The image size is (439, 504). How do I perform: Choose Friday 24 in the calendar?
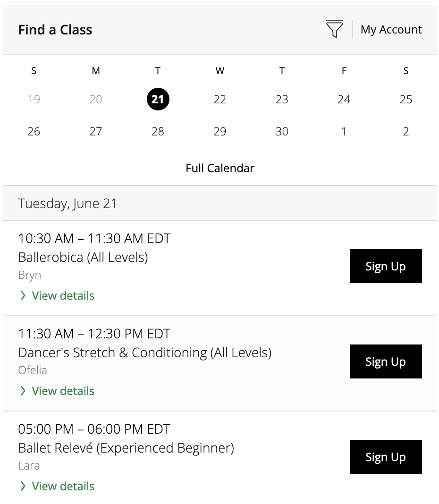(x=344, y=99)
